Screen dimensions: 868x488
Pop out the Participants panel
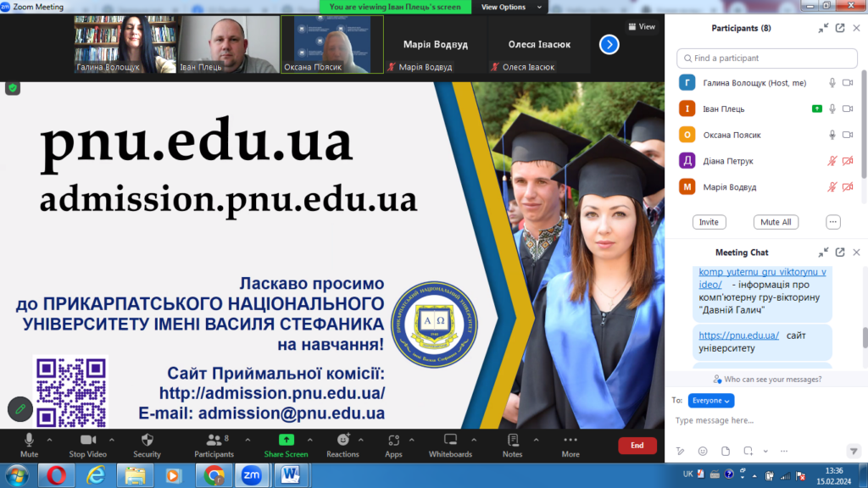[840, 28]
